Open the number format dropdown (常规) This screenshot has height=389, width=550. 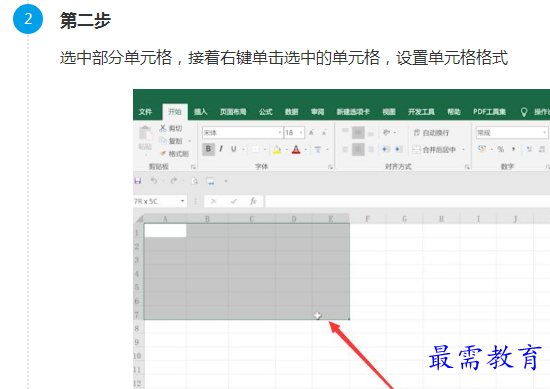[x=544, y=133]
